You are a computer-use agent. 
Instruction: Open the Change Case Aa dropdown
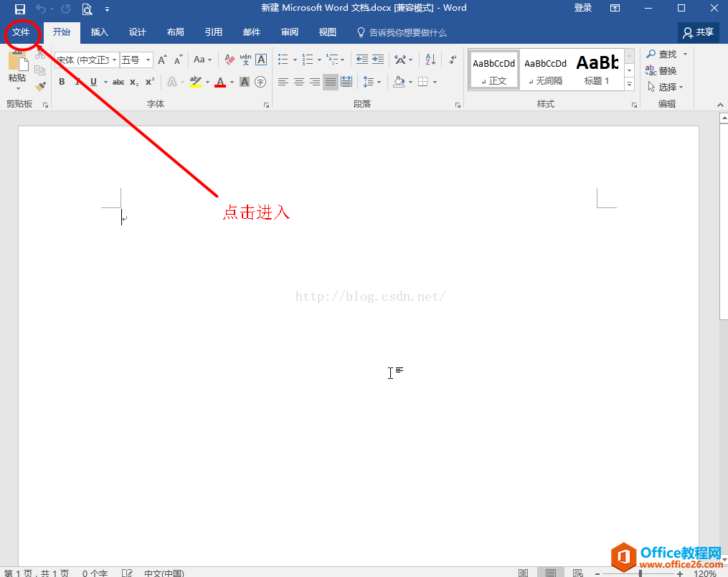[202, 60]
